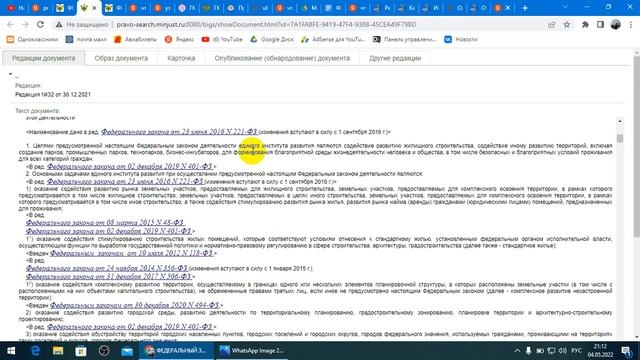Switch to Редакции документа tab

pos(44,58)
